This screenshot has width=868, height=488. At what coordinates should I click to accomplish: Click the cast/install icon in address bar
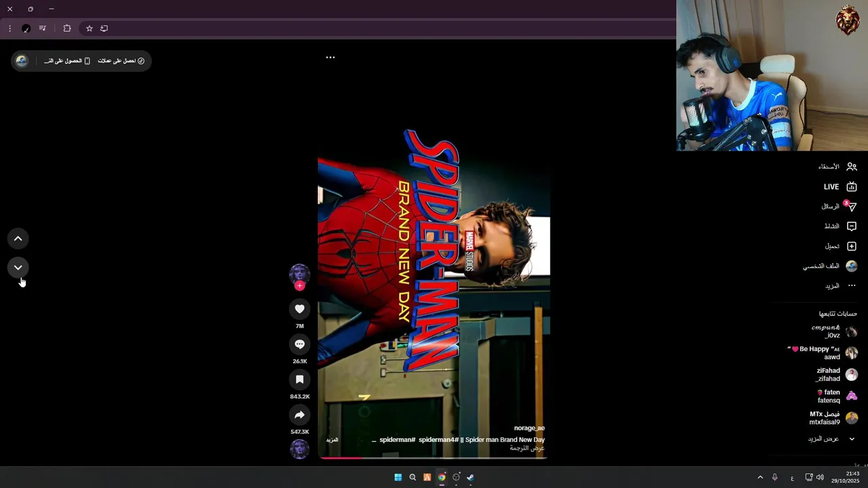pos(104,28)
